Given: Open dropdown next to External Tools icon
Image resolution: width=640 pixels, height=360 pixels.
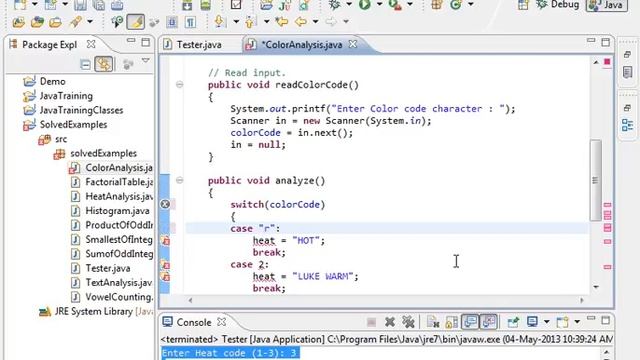Looking at the screenshot, I should tap(410, 4).
